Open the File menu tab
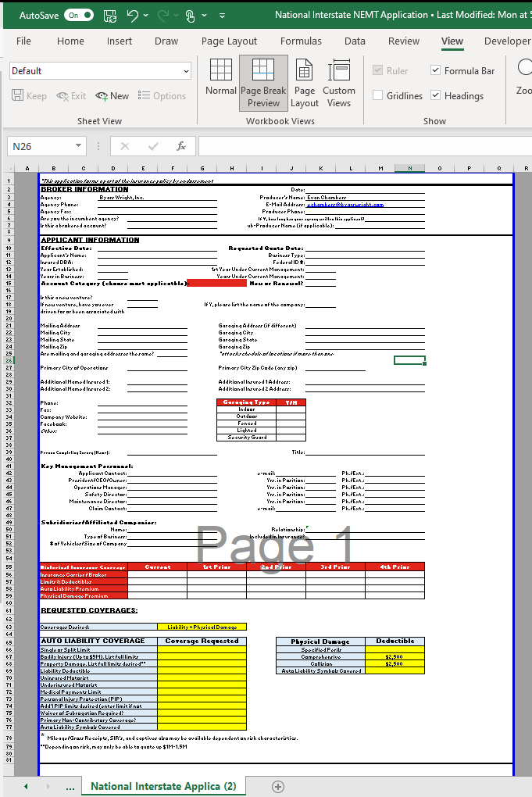 click(x=23, y=41)
